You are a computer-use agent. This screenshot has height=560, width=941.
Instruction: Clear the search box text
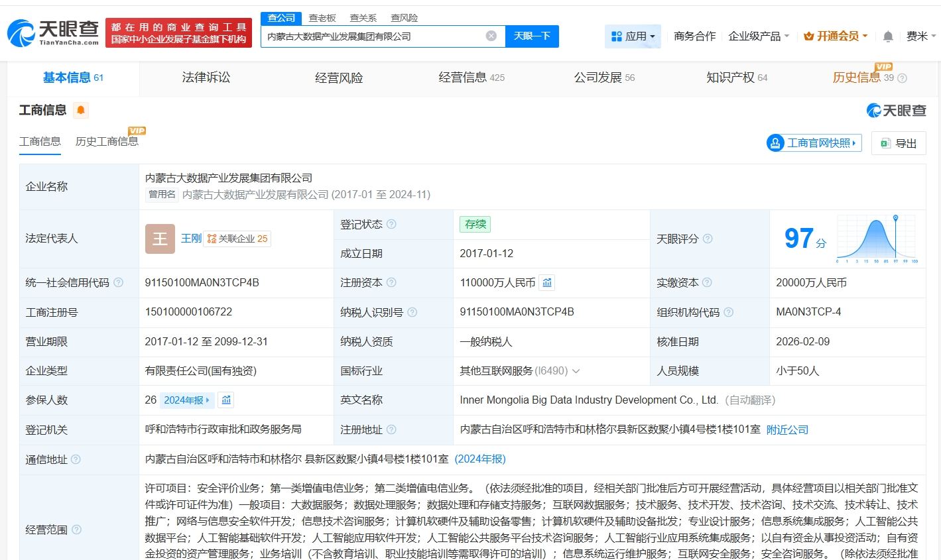pos(491,36)
